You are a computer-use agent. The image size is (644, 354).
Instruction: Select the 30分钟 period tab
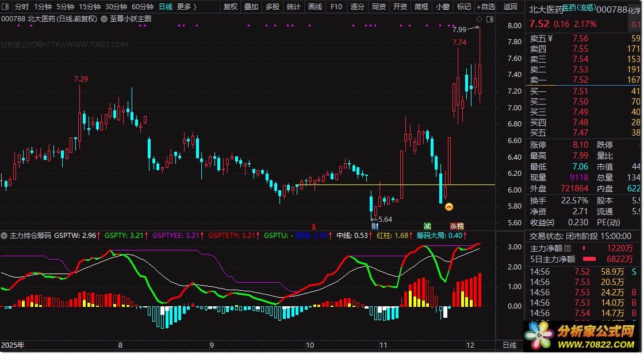[116, 6]
